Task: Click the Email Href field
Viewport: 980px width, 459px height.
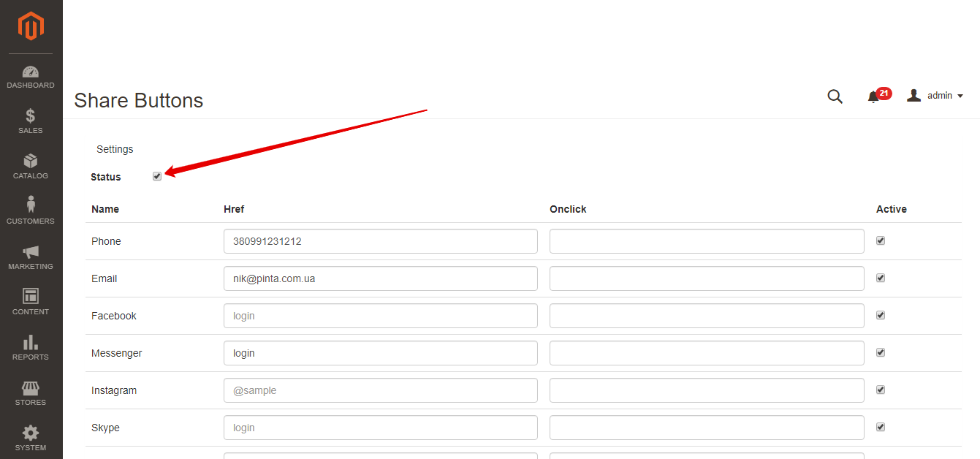Action: (x=381, y=278)
